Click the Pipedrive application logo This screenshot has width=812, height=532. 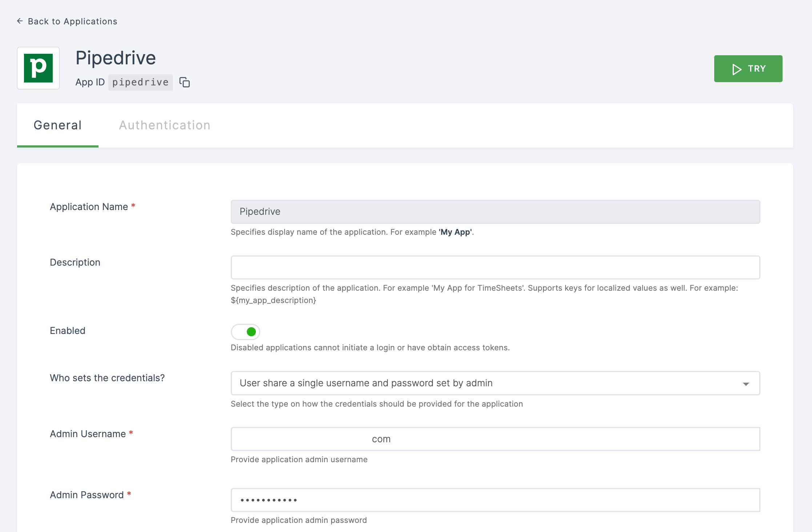click(x=38, y=68)
